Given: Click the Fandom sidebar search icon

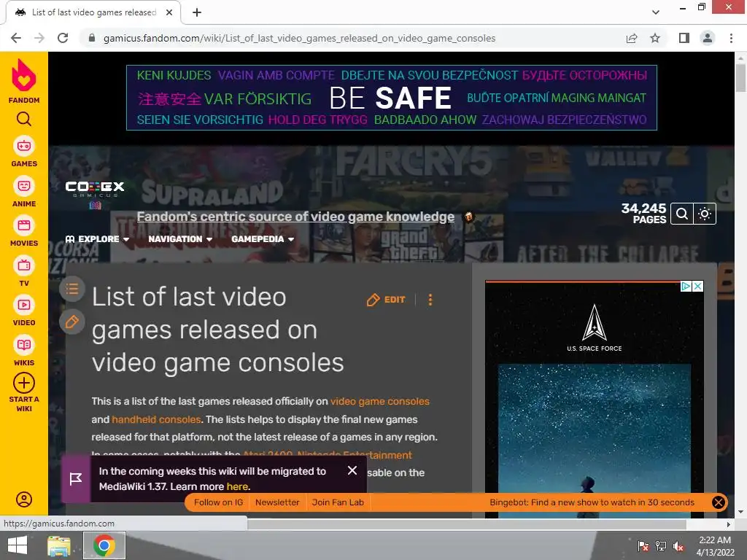Looking at the screenshot, I should pos(24,119).
